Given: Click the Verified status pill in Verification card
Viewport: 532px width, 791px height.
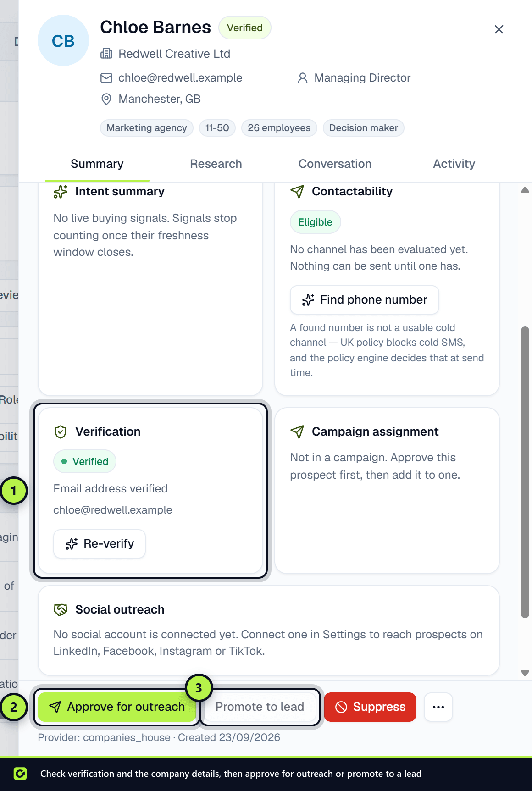Looking at the screenshot, I should 85,461.
